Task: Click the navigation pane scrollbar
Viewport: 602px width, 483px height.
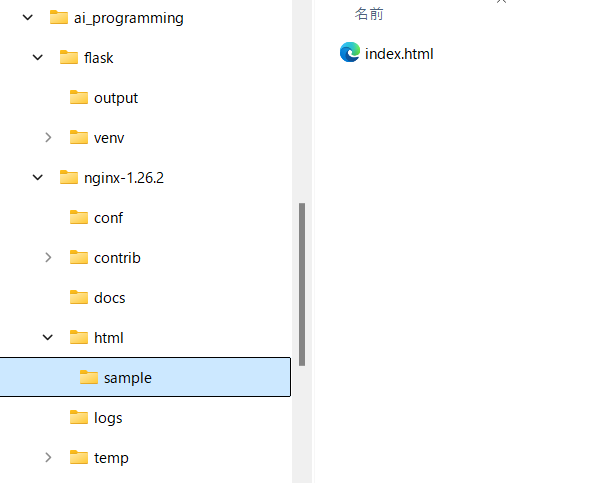Action: pos(302,284)
